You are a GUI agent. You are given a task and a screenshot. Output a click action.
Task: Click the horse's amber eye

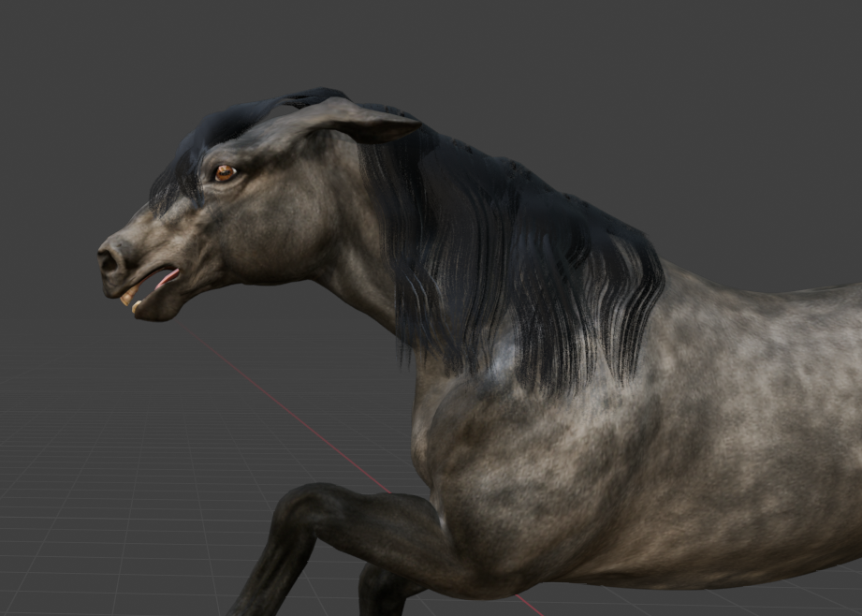(x=225, y=173)
